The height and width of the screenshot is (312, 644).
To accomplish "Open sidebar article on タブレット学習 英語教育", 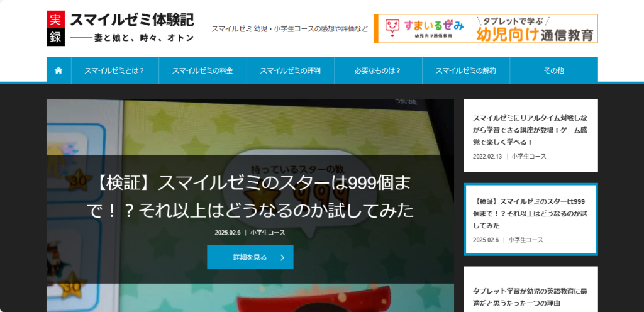I will (530, 296).
